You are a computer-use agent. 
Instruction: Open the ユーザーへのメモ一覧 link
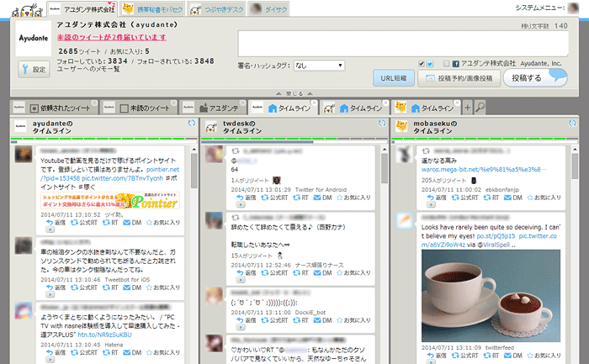coord(88,69)
